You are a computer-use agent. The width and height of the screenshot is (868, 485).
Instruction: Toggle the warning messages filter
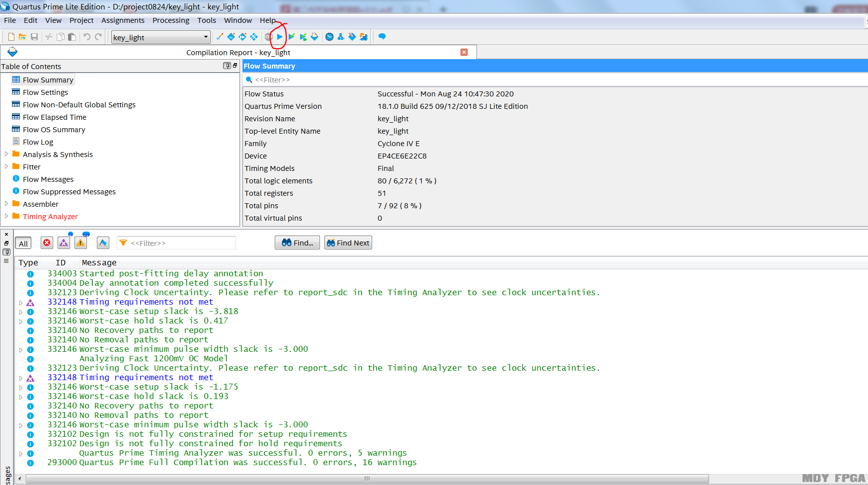(80, 243)
